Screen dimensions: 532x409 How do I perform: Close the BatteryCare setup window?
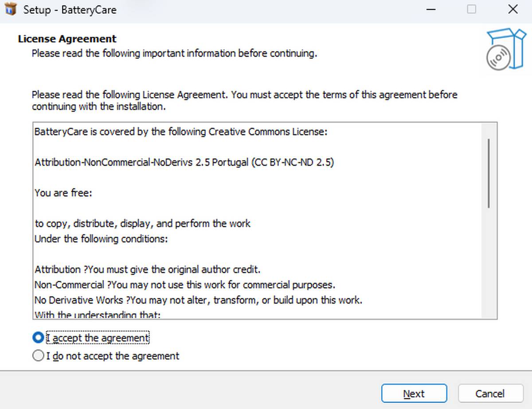tap(512, 9)
